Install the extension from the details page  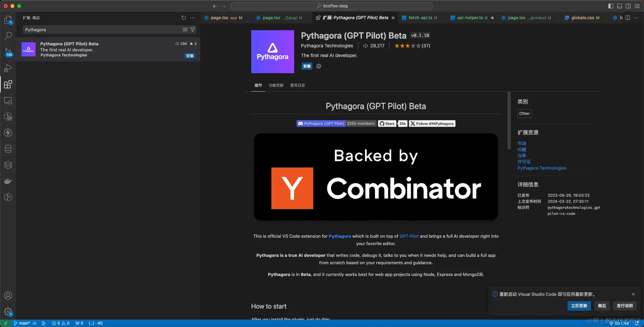tap(307, 66)
